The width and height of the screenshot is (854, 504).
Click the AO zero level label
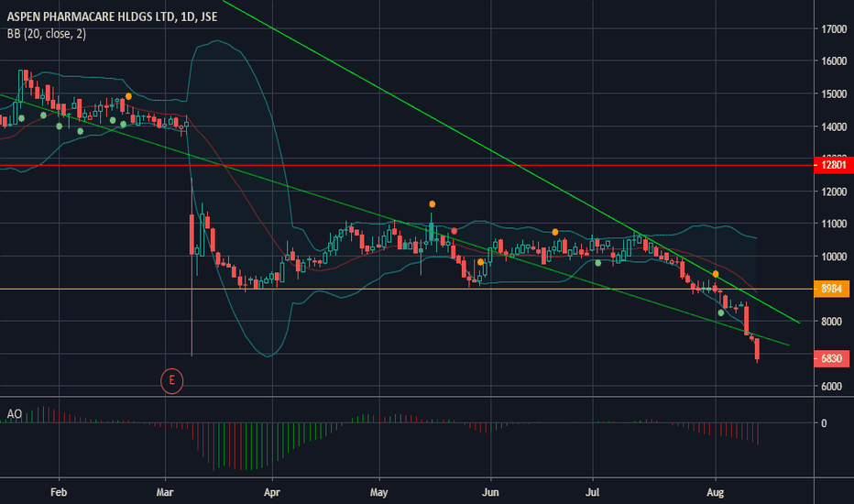point(824,423)
